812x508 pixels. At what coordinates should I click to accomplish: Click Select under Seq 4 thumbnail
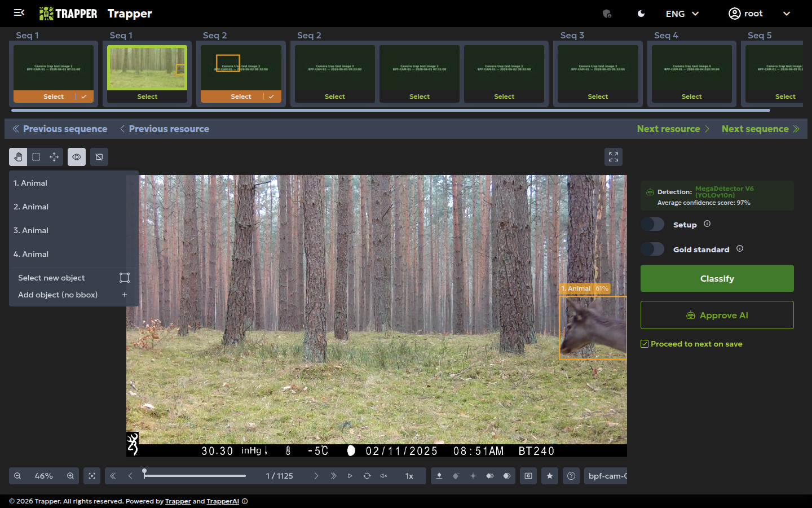click(x=691, y=97)
